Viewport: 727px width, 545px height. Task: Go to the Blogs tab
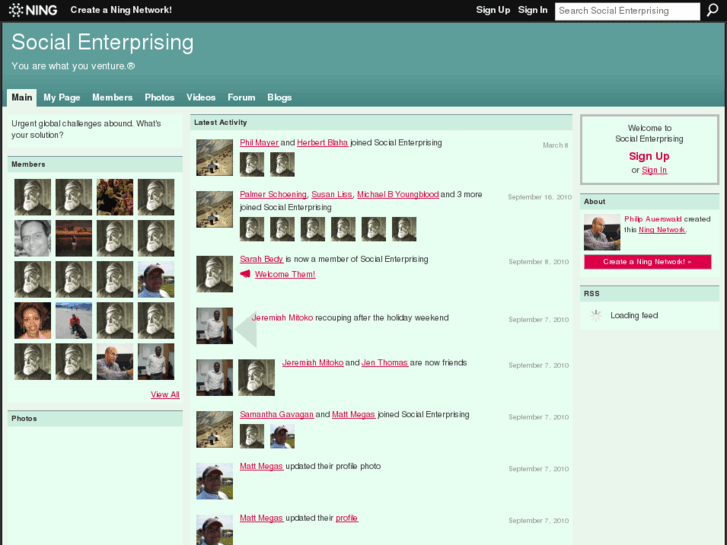tap(279, 97)
